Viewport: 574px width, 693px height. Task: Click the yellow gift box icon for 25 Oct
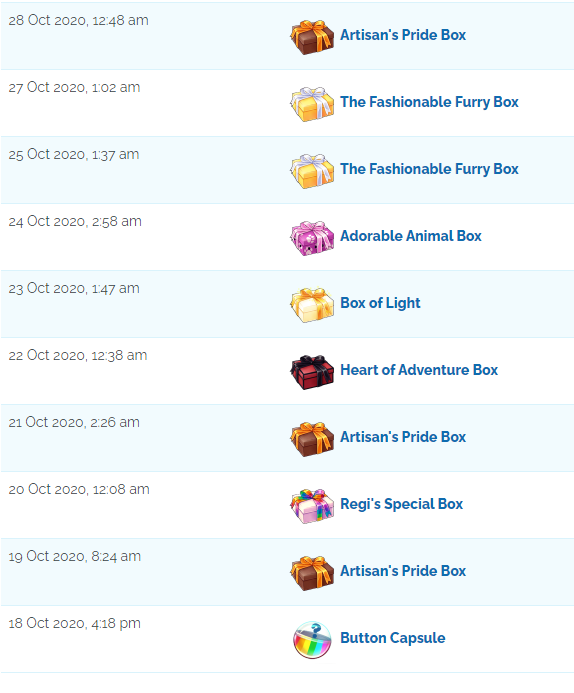coord(312,171)
